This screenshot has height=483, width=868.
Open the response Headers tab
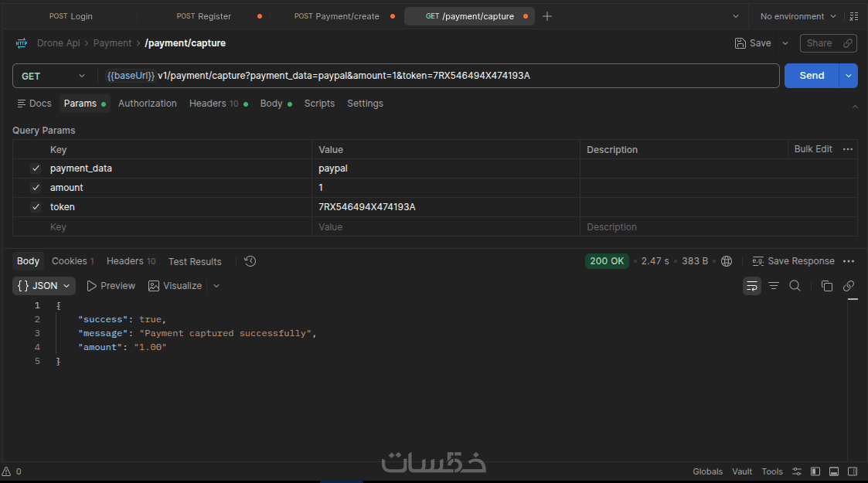coord(131,261)
